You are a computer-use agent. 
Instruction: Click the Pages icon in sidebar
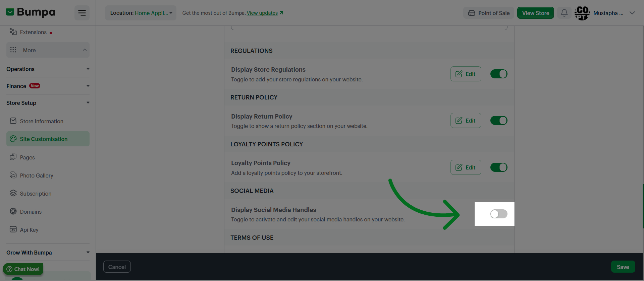pyautogui.click(x=13, y=157)
